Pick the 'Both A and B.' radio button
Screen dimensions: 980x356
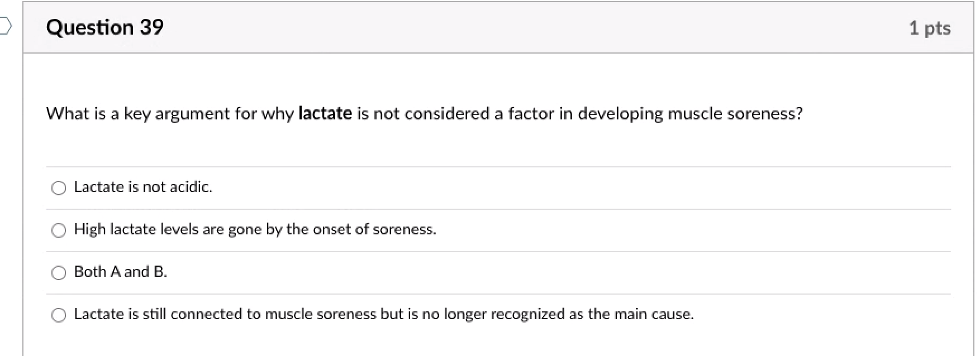point(59,273)
